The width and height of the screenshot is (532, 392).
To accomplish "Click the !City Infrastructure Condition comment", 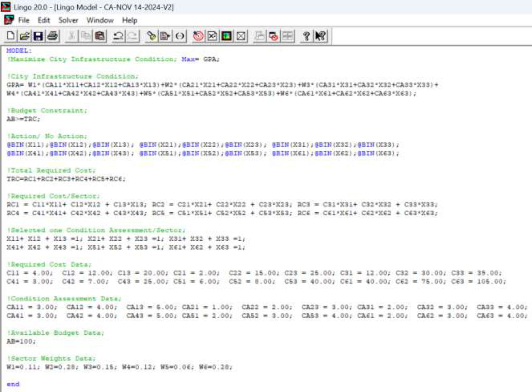I will tap(73, 76).
